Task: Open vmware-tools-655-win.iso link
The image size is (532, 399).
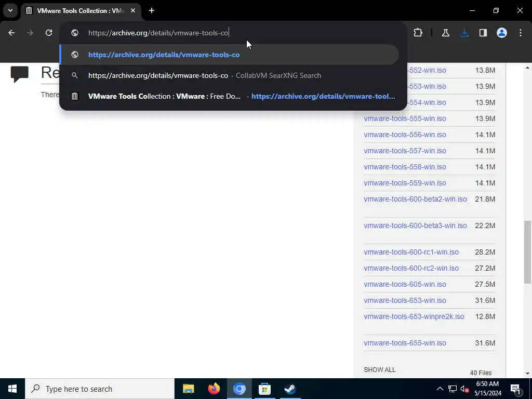Action: tap(405, 343)
